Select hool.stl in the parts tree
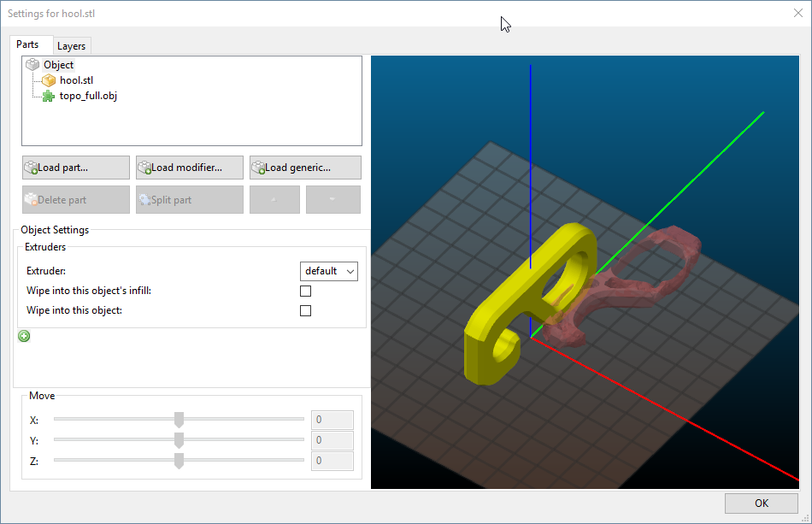The width and height of the screenshot is (812, 524). point(76,80)
